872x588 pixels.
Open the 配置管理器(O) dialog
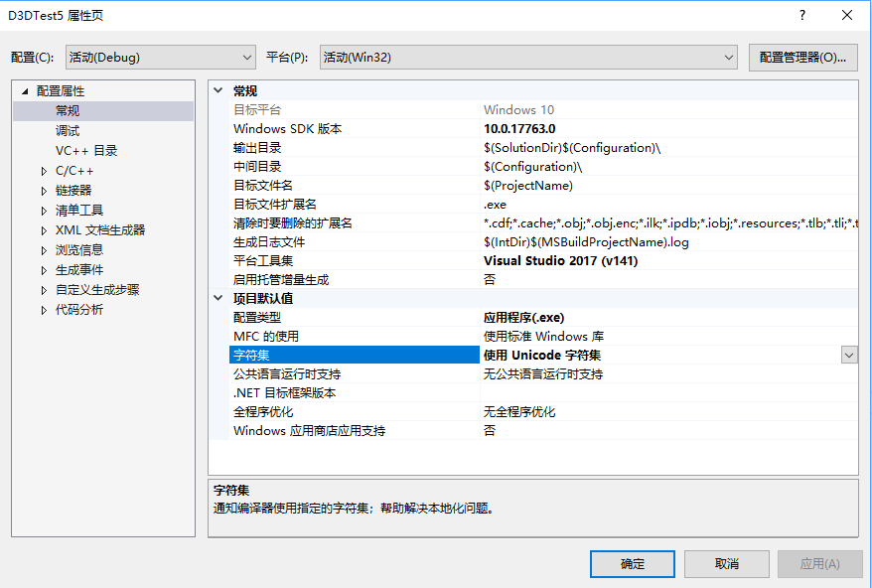(804, 57)
